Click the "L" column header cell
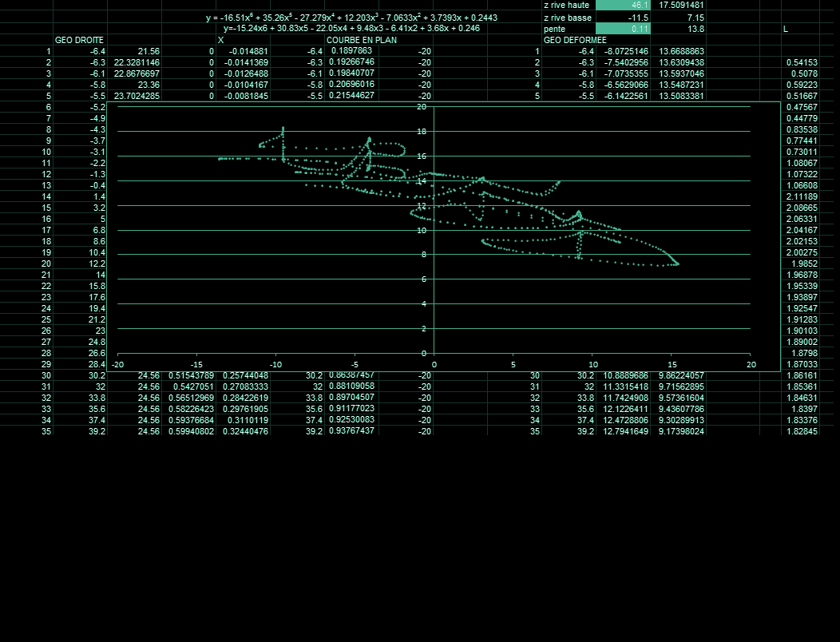The image size is (840, 642). 800,29
